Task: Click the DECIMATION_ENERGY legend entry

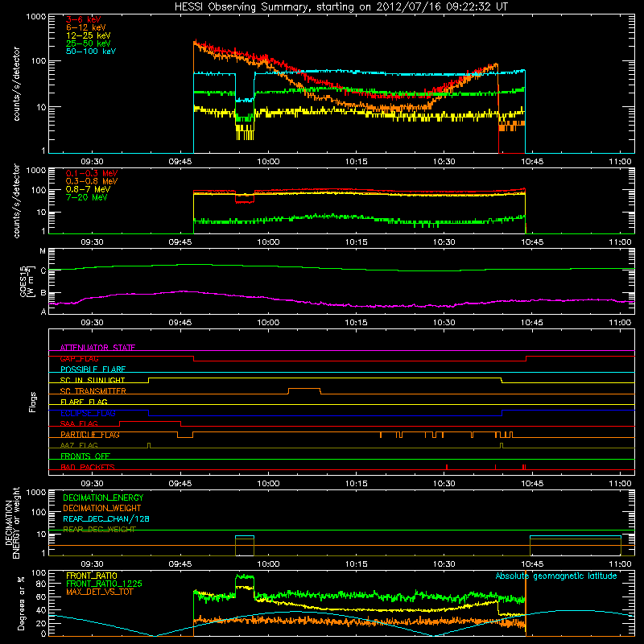Action: (x=103, y=497)
